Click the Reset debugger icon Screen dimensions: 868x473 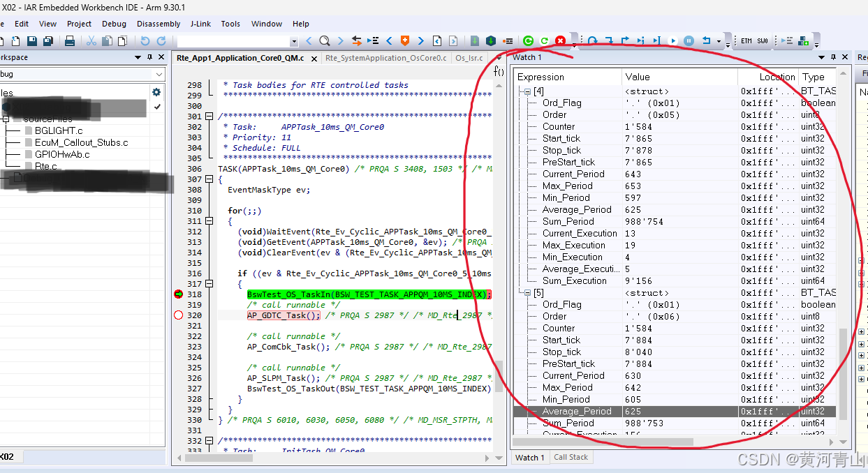click(706, 41)
